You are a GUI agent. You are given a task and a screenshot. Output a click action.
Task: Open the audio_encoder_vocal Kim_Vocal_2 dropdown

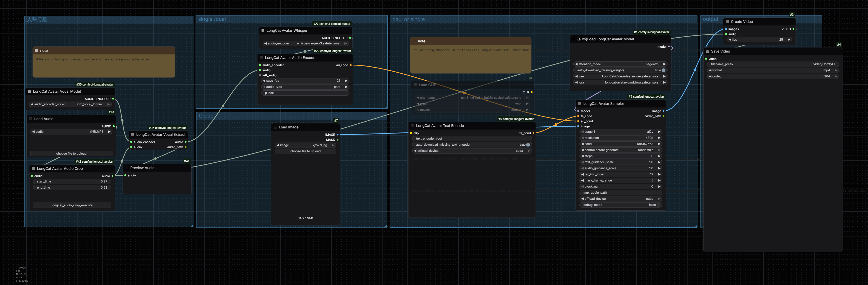(70, 104)
